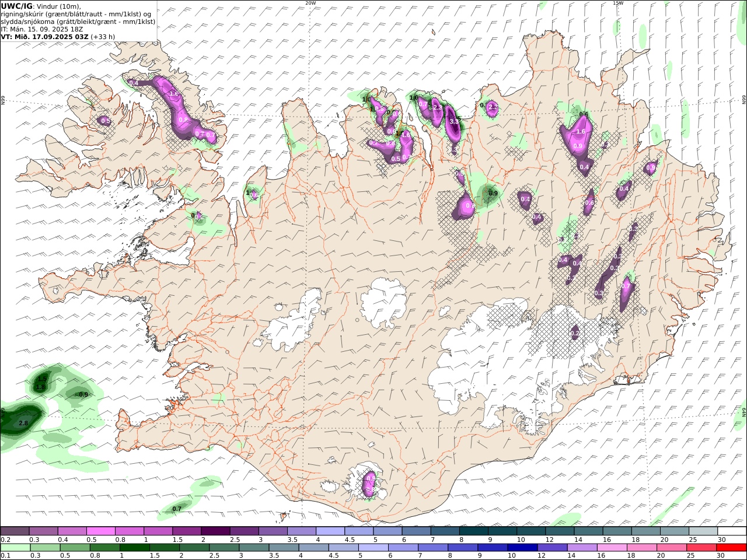The image size is (747, 560).
Task: Select the crimson 25 mm rain swatch
Action: point(701,548)
